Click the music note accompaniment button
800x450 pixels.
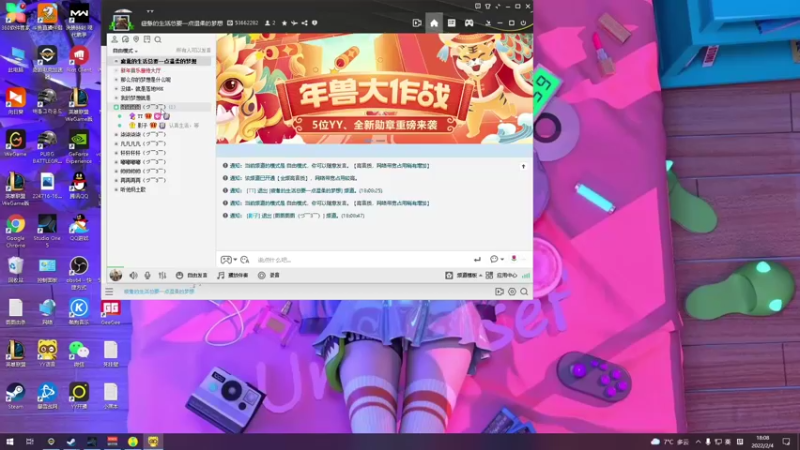pyautogui.click(x=233, y=276)
